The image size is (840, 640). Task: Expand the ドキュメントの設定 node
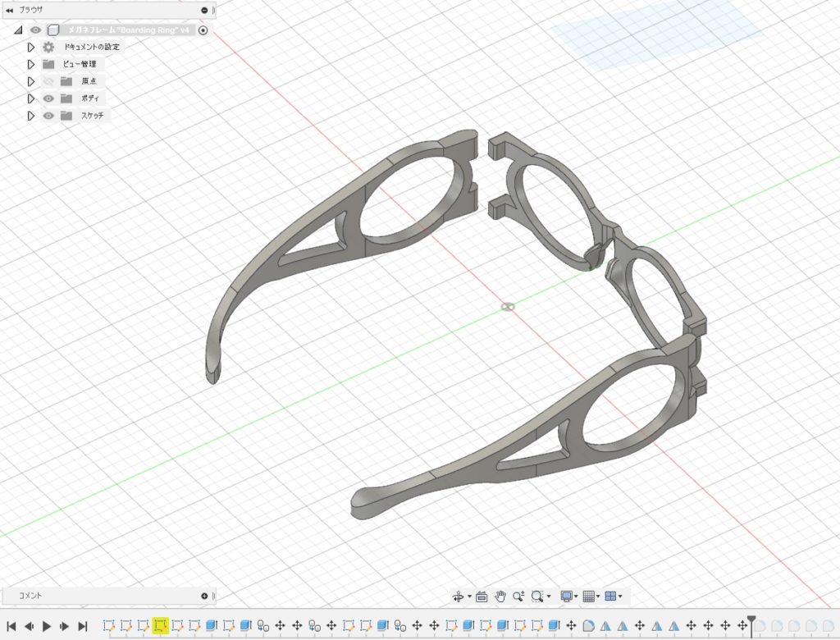(31, 47)
